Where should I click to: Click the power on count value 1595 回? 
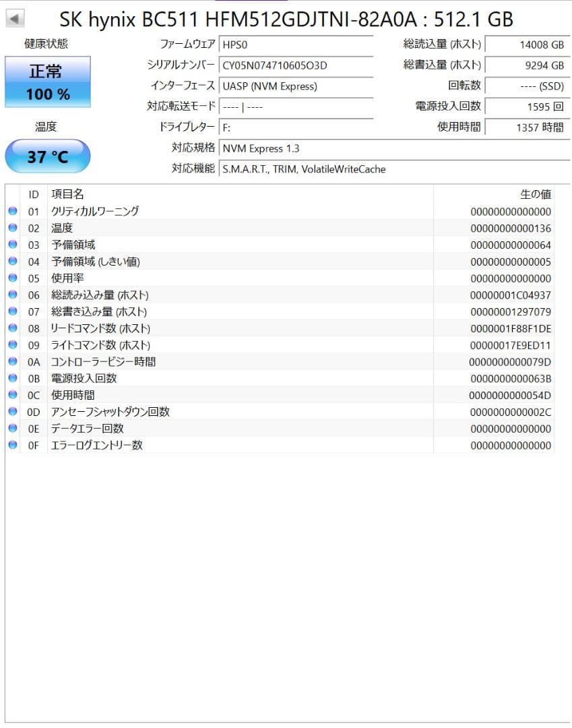(528, 107)
